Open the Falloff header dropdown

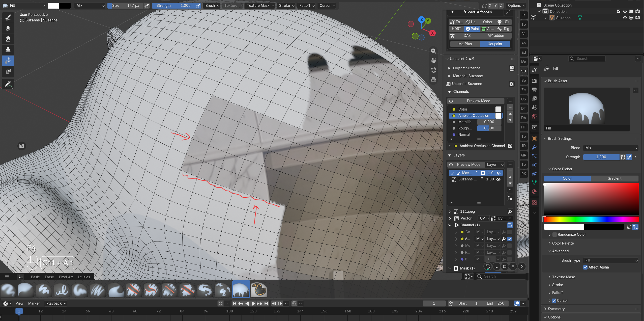307,6
